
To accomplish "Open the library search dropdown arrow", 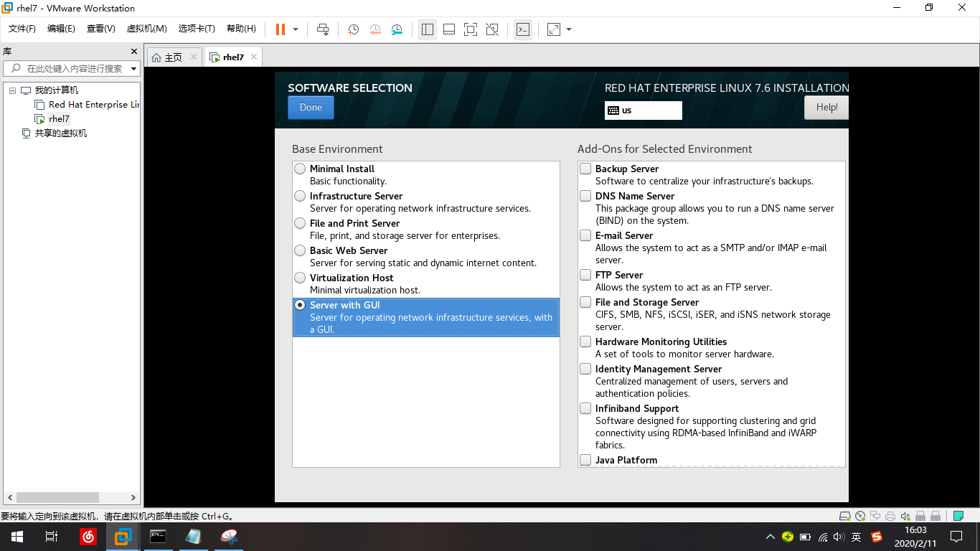I will (133, 69).
